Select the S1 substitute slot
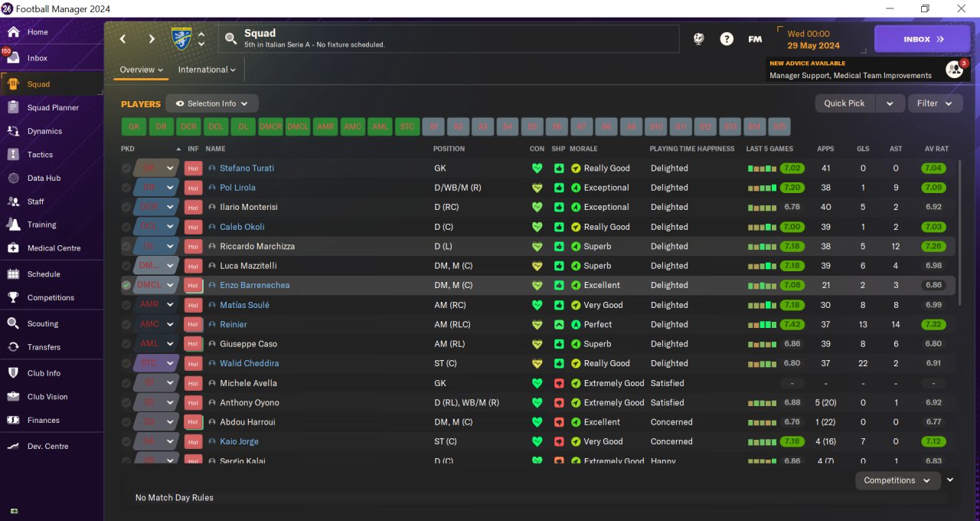Screen dimensions: 980x521 (x=434, y=126)
